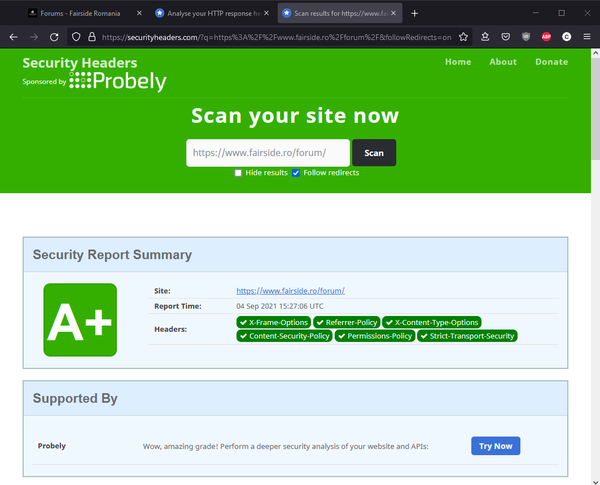This screenshot has width=600, height=485.
Task: Open the About page link
Action: [503, 62]
